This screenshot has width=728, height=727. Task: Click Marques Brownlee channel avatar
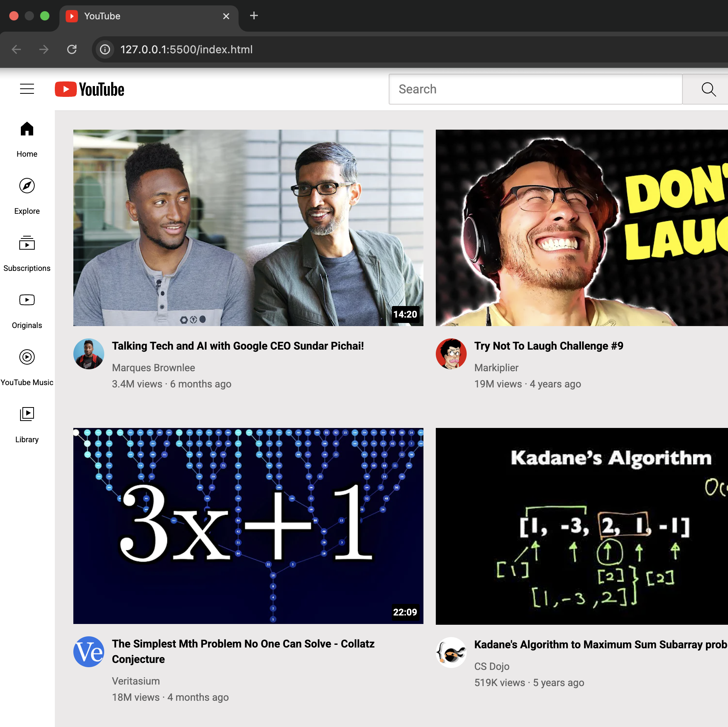89,354
